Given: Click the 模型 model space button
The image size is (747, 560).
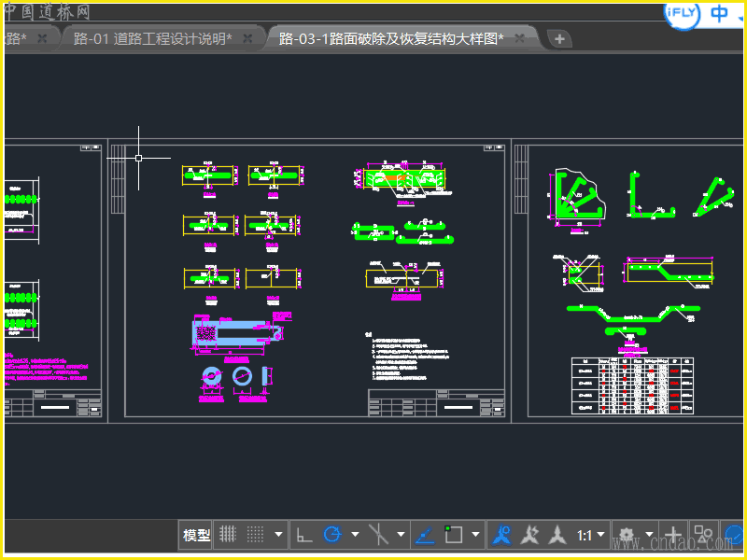Looking at the screenshot, I should click(x=196, y=535).
